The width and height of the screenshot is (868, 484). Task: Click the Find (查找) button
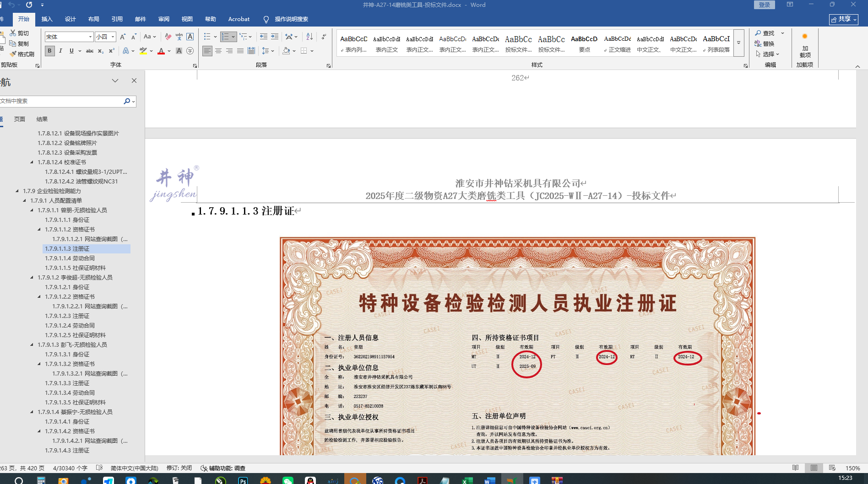point(765,33)
